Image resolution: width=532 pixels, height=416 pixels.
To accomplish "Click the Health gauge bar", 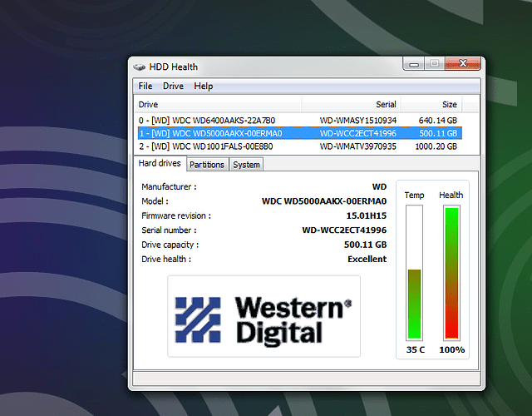I will pos(451,273).
